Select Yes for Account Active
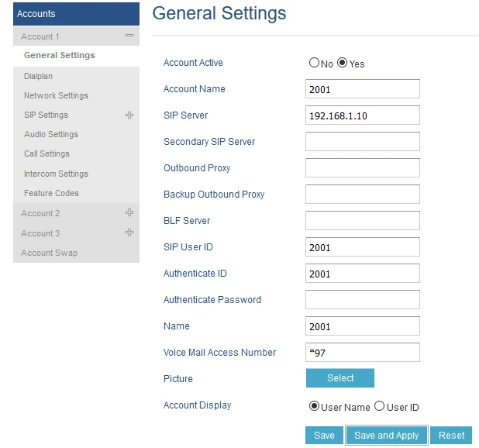 tap(342, 64)
